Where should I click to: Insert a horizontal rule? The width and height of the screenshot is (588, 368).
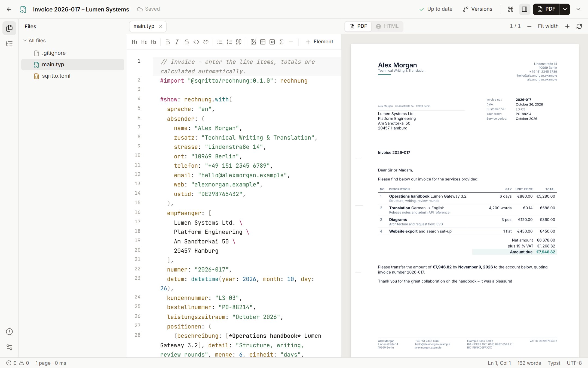[291, 42]
